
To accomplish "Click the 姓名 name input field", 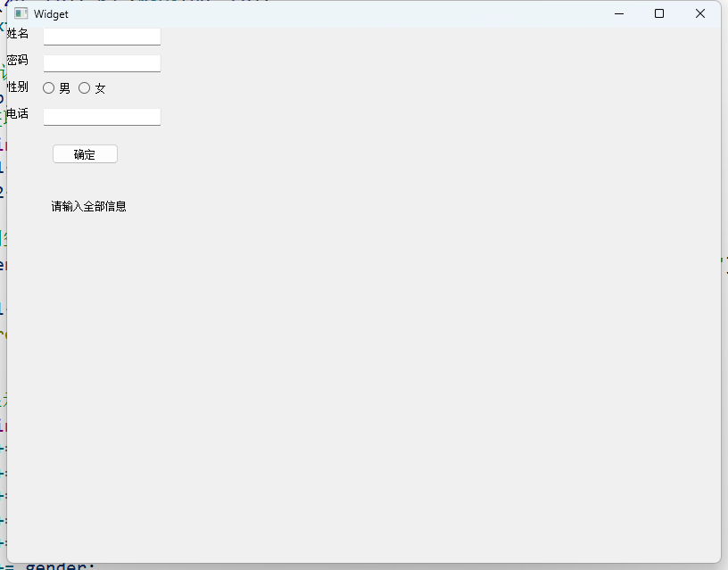I will pyautogui.click(x=102, y=37).
